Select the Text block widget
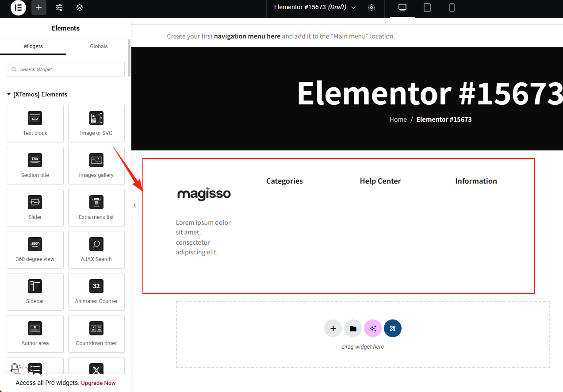Screen dimensions: 563x392 coord(35,123)
